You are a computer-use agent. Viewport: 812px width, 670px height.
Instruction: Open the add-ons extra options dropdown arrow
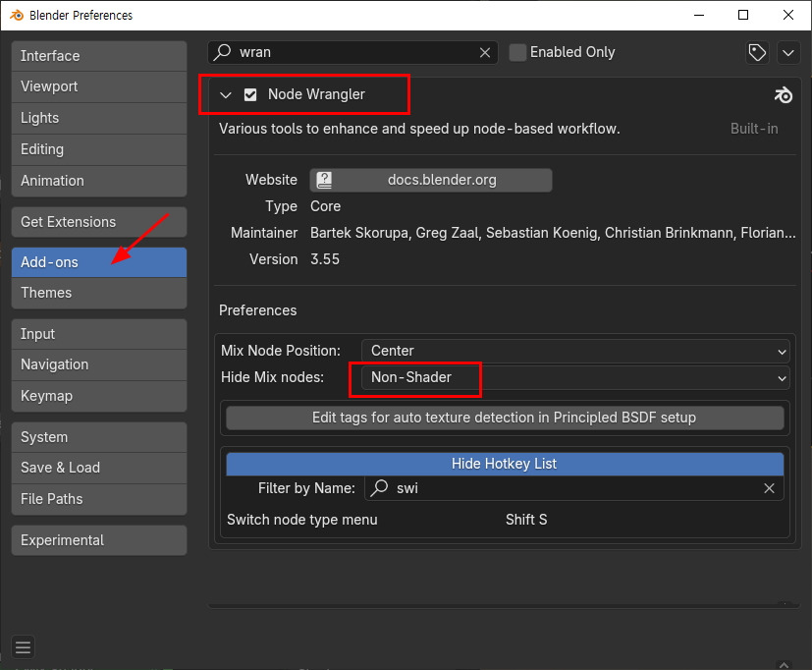(x=788, y=52)
